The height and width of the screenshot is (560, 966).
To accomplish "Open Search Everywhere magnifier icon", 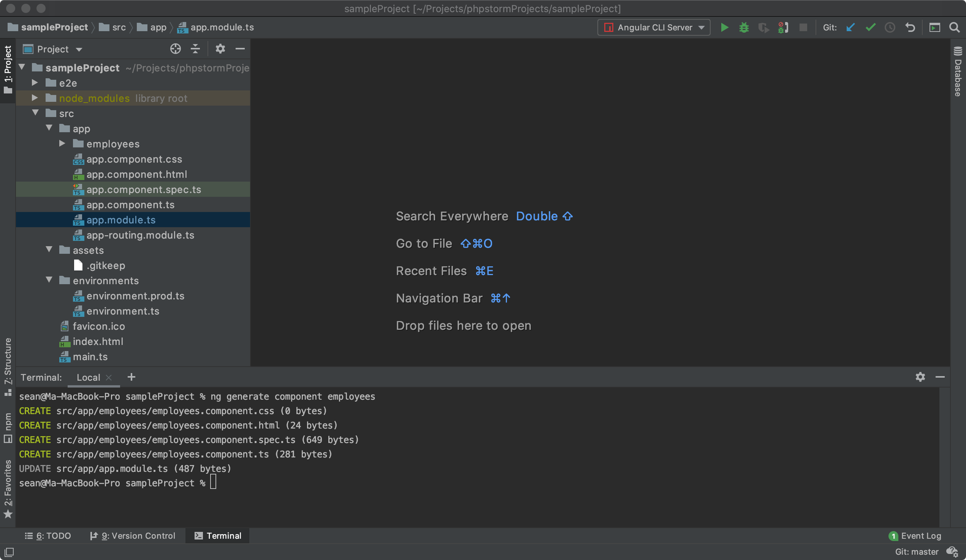I will (x=954, y=28).
